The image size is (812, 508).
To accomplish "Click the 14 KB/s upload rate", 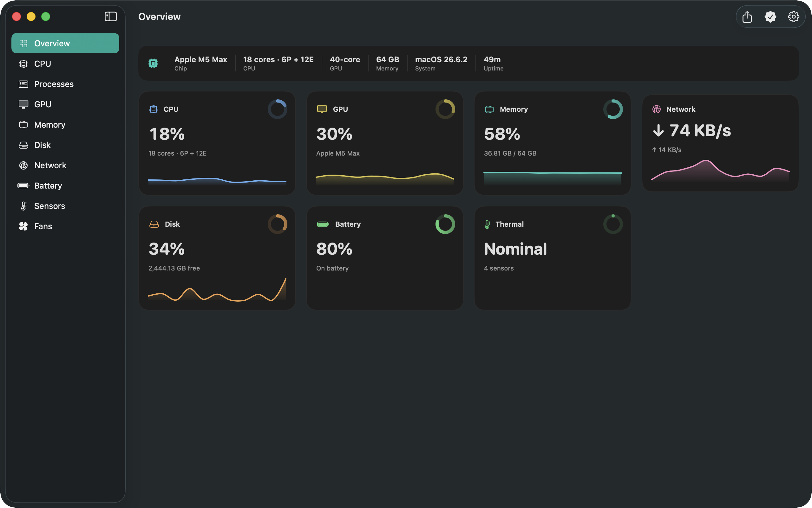I will 667,150.
